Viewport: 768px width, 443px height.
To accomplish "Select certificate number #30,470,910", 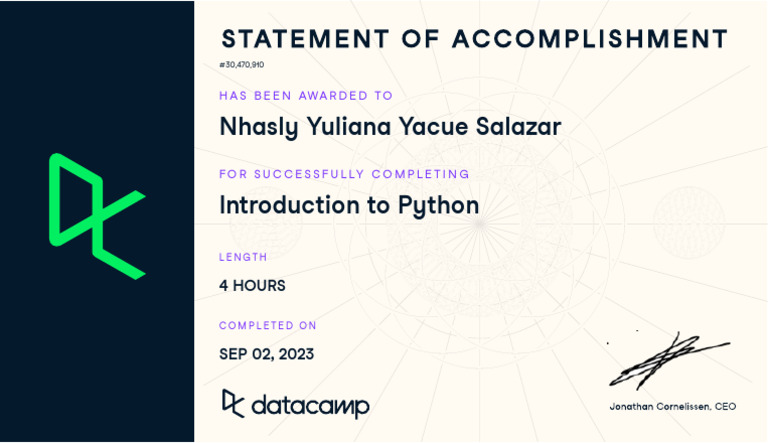I will pyautogui.click(x=242, y=65).
